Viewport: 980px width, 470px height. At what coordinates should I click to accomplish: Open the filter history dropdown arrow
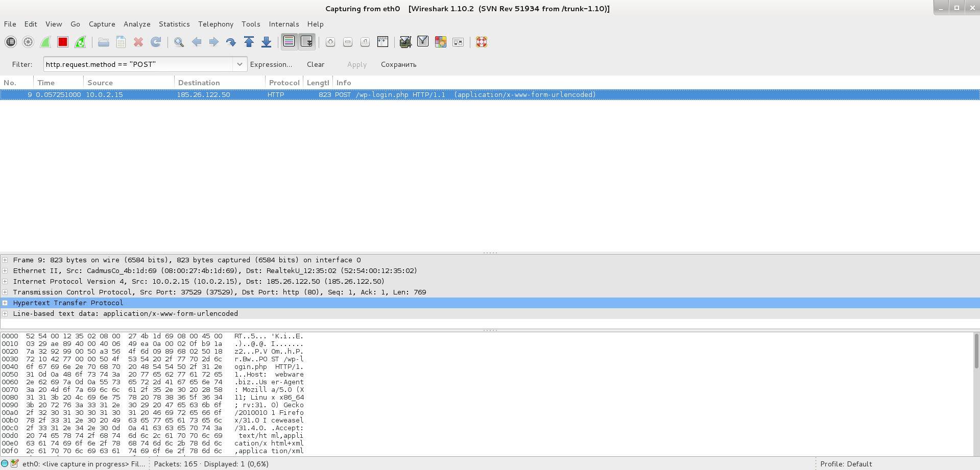point(239,64)
